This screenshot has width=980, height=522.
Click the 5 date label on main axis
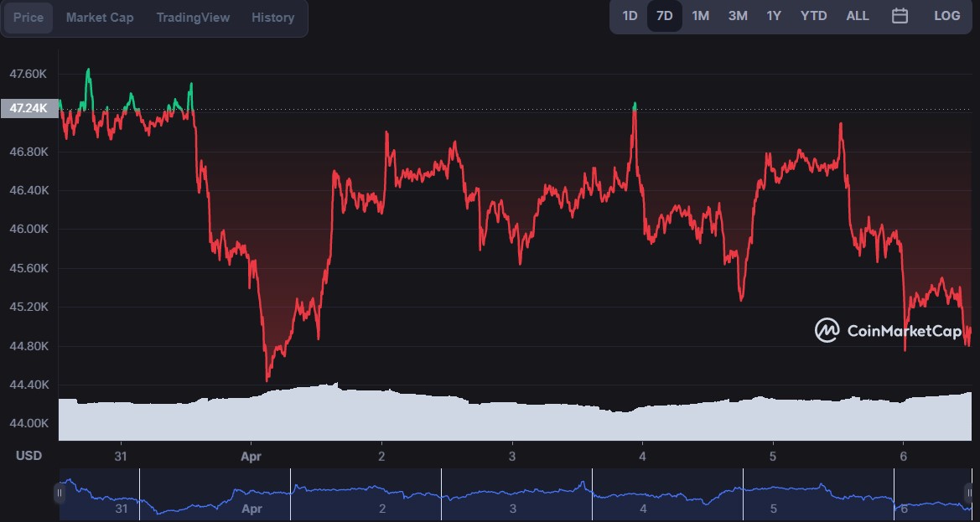772,456
